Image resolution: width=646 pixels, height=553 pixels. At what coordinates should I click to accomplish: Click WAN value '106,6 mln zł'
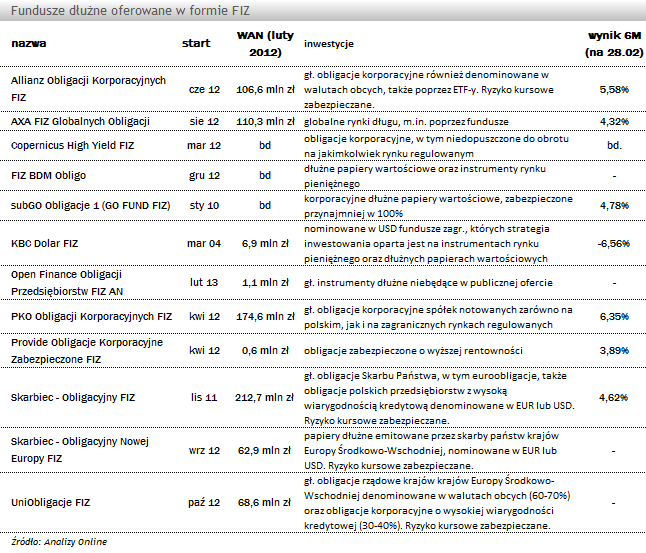(x=265, y=89)
